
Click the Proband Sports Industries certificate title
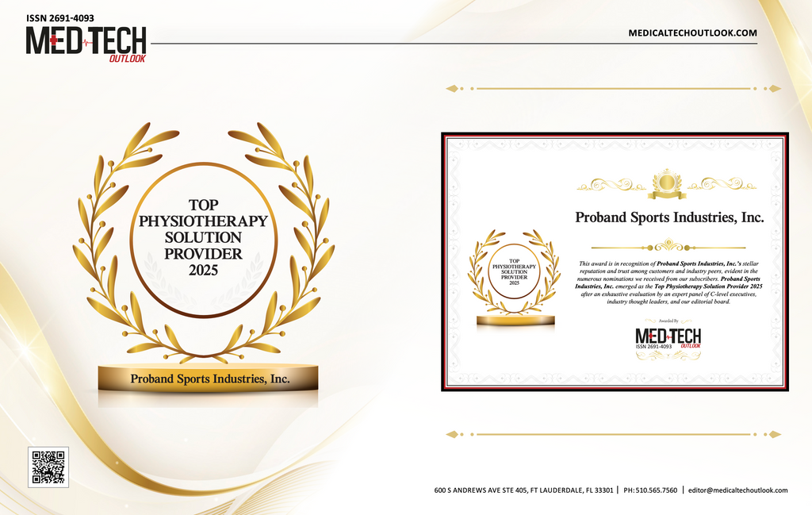(x=668, y=217)
